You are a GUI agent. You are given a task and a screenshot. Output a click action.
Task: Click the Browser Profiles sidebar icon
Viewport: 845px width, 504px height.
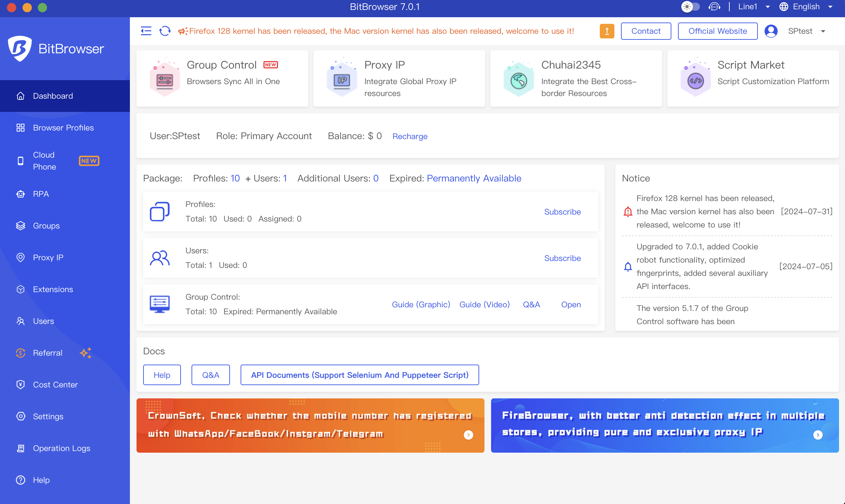click(x=21, y=127)
